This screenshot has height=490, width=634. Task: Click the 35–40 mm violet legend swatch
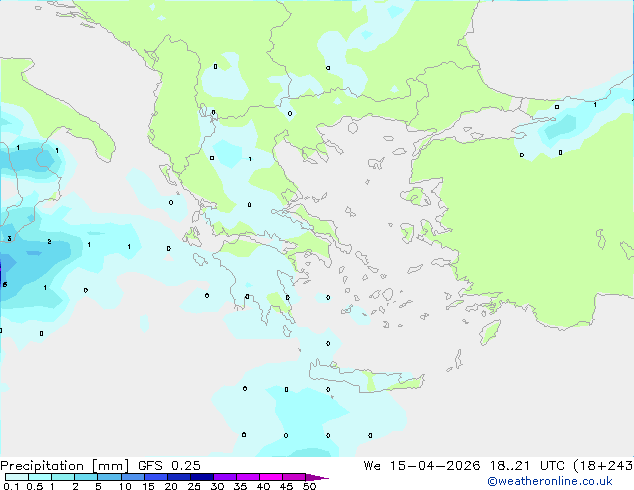tap(247, 477)
